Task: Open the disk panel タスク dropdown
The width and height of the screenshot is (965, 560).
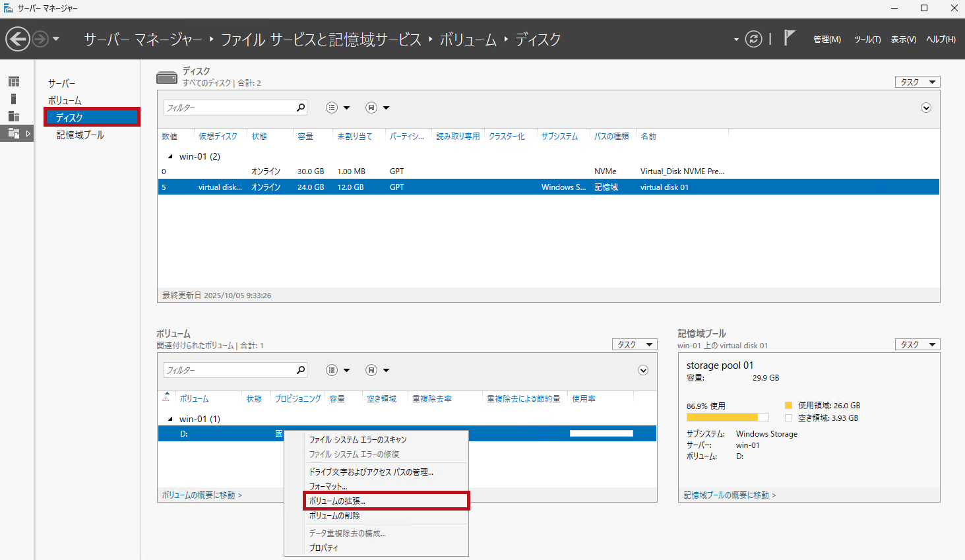Action: pos(918,82)
